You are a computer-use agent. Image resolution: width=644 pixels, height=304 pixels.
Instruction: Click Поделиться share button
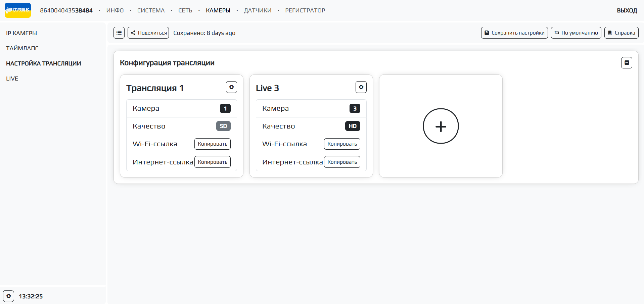[x=148, y=33]
